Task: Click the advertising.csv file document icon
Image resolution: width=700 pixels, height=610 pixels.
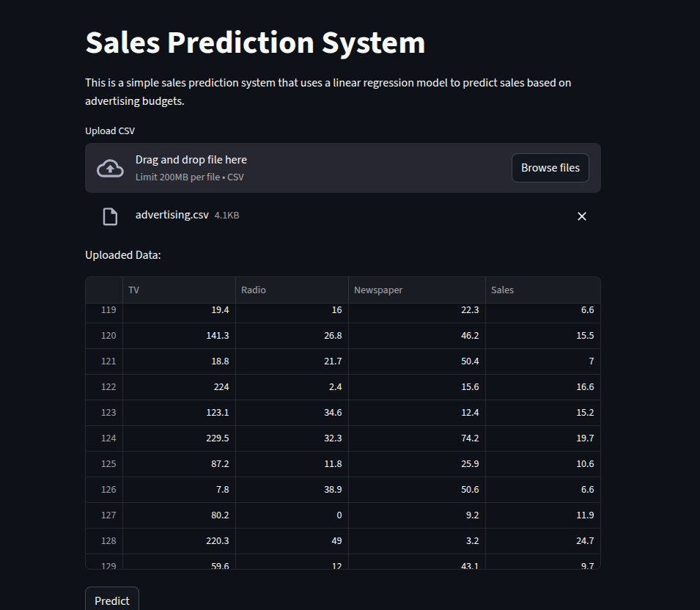Action: (x=111, y=216)
